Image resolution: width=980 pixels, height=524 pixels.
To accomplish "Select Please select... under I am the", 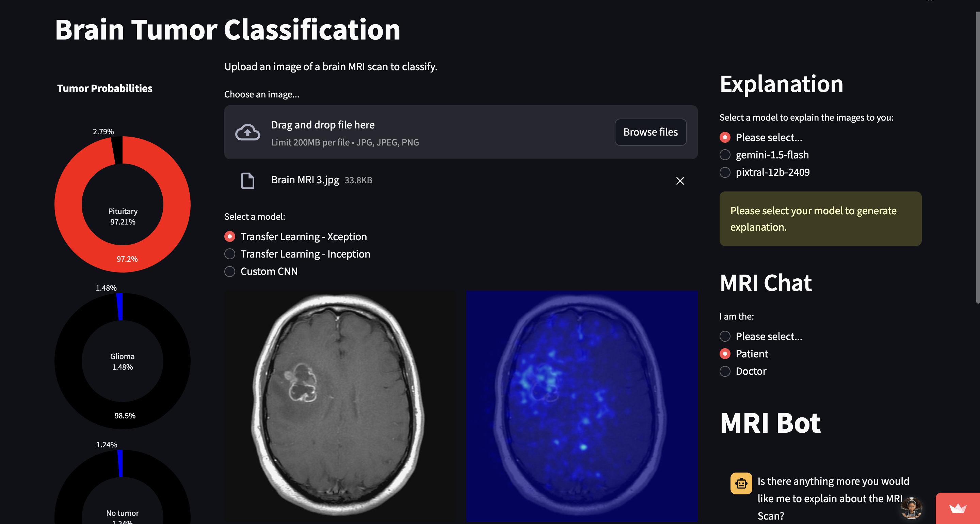I will (x=761, y=336).
